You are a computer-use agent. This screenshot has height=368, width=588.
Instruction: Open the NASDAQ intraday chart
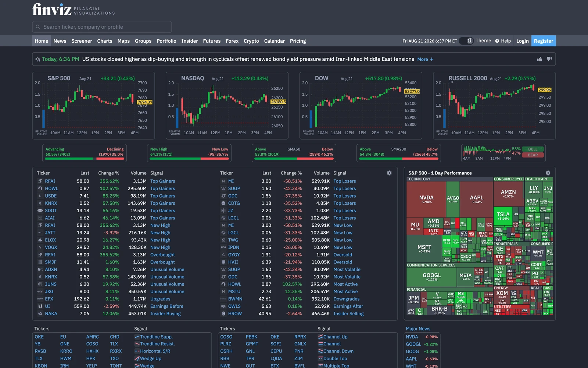227,106
